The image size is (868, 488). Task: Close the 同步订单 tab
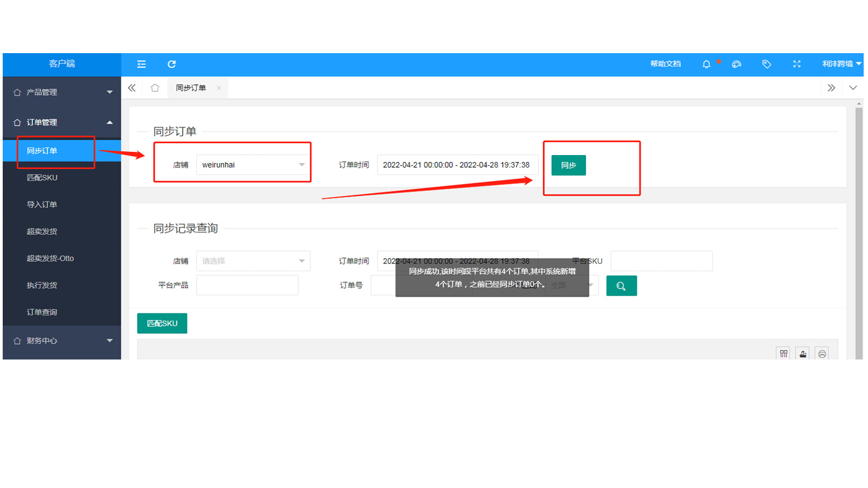point(219,88)
